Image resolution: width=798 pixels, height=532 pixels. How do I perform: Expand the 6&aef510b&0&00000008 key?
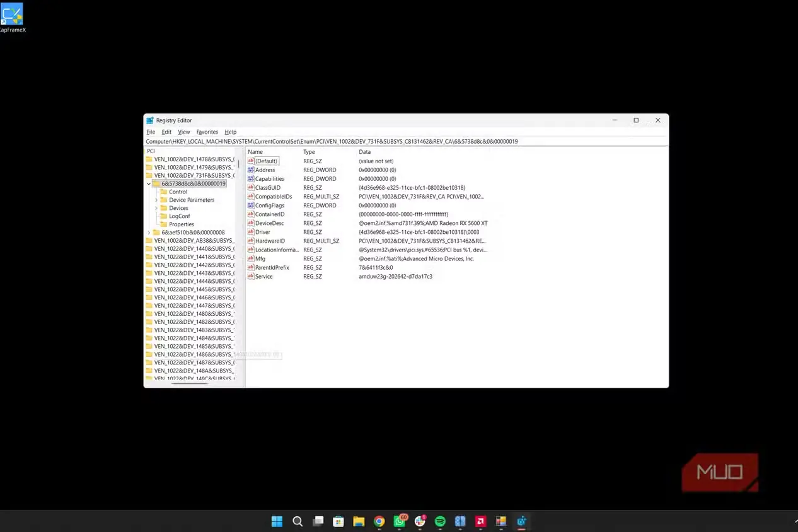click(149, 233)
